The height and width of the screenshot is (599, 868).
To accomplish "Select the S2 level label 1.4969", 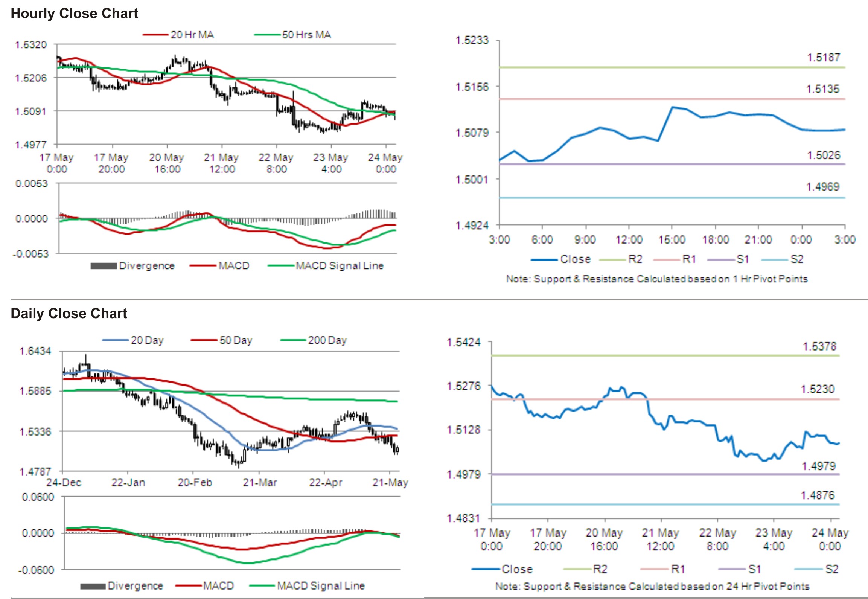I will click(823, 187).
